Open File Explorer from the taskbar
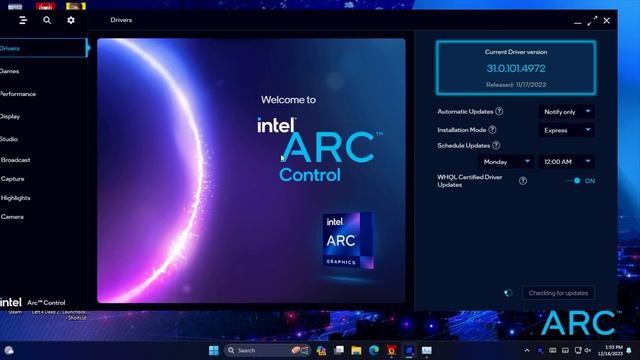 point(356,350)
